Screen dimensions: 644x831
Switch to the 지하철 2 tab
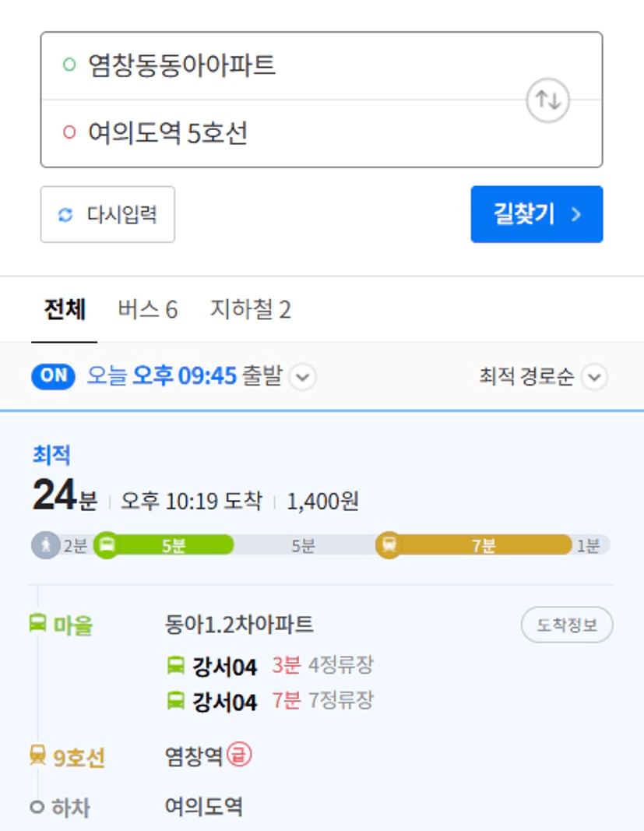pos(251,309)
